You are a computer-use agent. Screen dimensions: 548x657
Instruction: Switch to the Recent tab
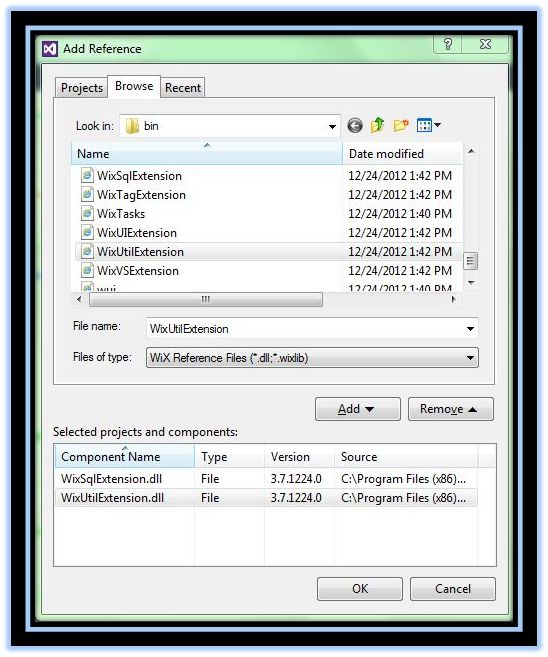pos(183,88)
